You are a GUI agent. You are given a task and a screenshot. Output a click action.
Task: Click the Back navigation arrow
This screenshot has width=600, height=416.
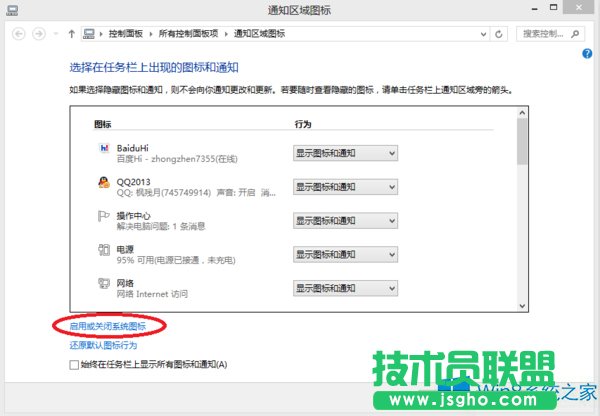click(x=18, y=34)
